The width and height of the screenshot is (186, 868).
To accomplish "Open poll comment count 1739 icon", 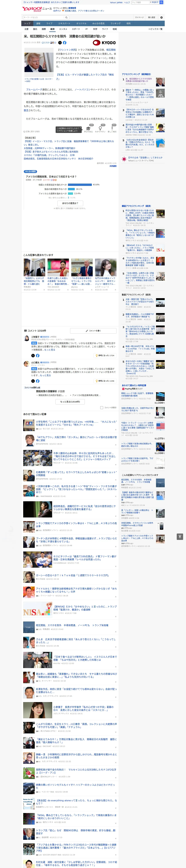I will (47, 180).
